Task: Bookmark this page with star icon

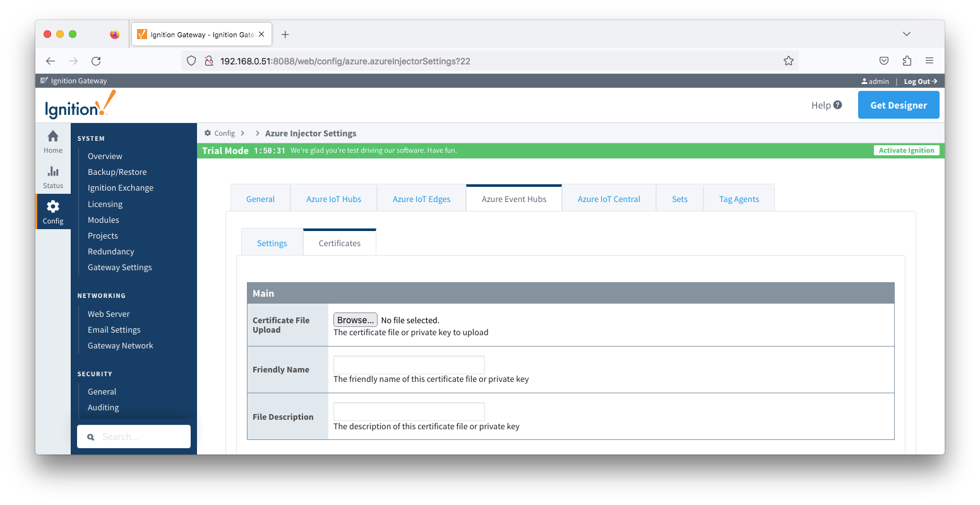Action: click(788, 61)
